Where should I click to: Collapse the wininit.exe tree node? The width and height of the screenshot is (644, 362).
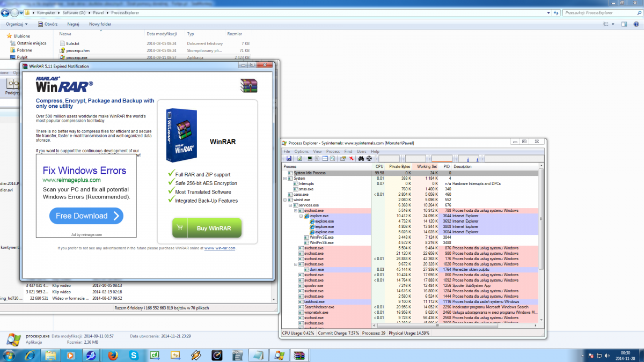[285, 200]
